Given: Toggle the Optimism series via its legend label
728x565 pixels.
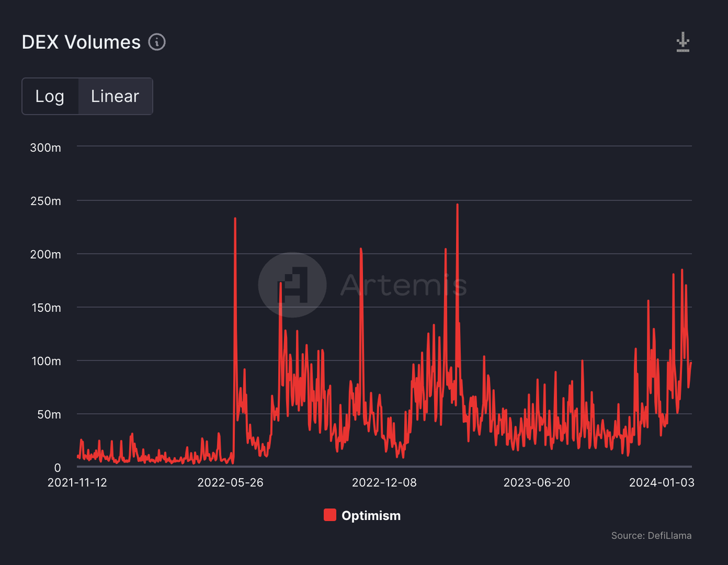Looking at the screenshot, I should [371, 515].
